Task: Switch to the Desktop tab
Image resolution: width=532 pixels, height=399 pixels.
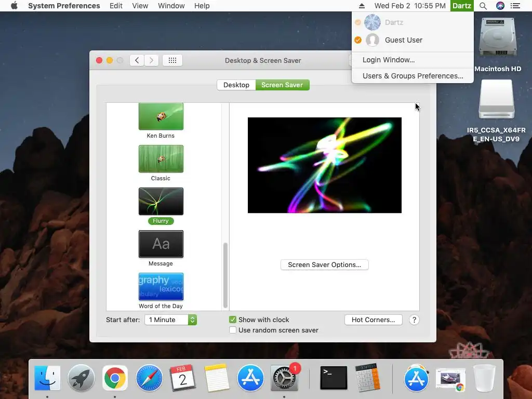Action: tap(236, 85)
